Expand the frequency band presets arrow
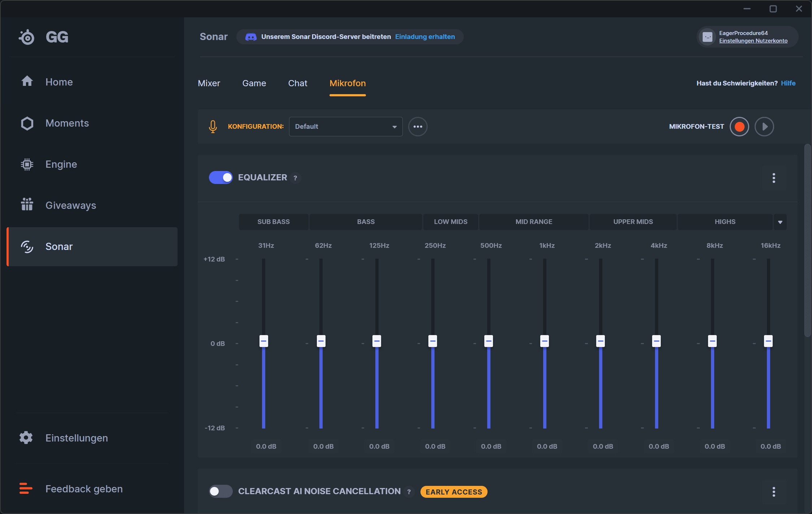 click(x=780, y=222)
